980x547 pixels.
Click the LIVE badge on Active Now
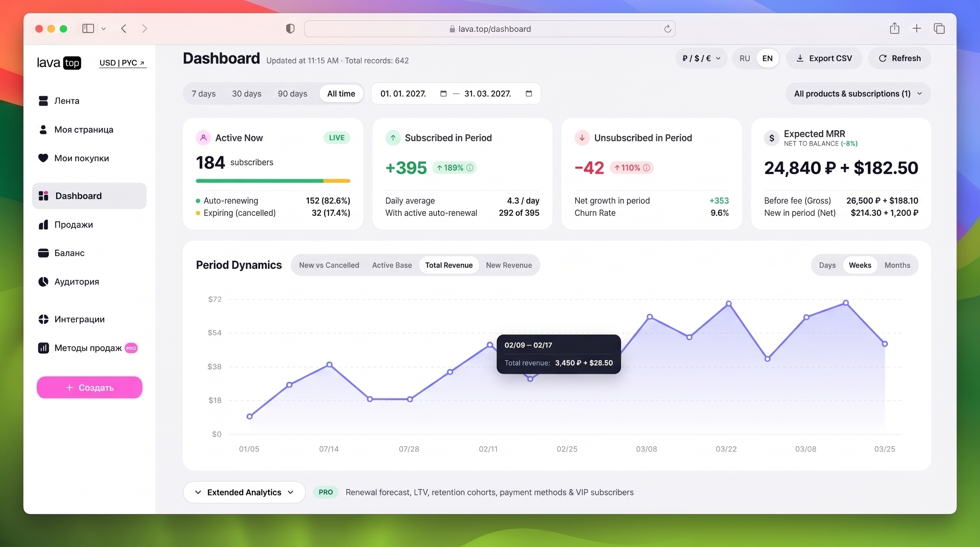click(337, 138)
